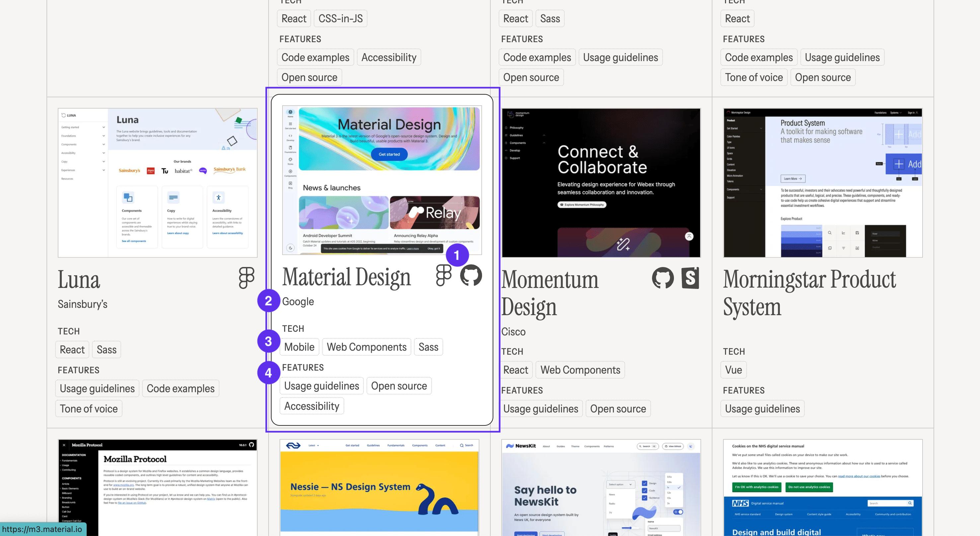The image size is (980, 536).
Task: Select the Tone of voice tag beside Open source
Action: [x=754, y=77]
